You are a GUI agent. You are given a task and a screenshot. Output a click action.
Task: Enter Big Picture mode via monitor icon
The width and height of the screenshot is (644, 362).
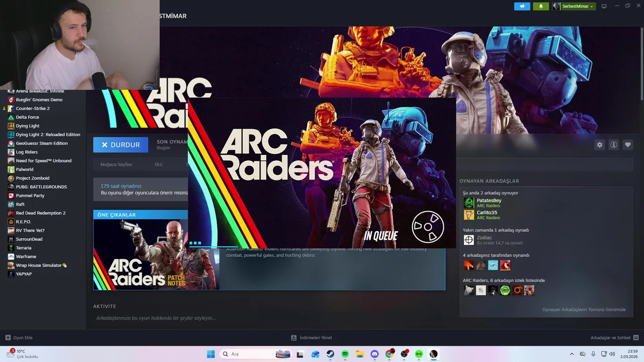click(604, 6)
